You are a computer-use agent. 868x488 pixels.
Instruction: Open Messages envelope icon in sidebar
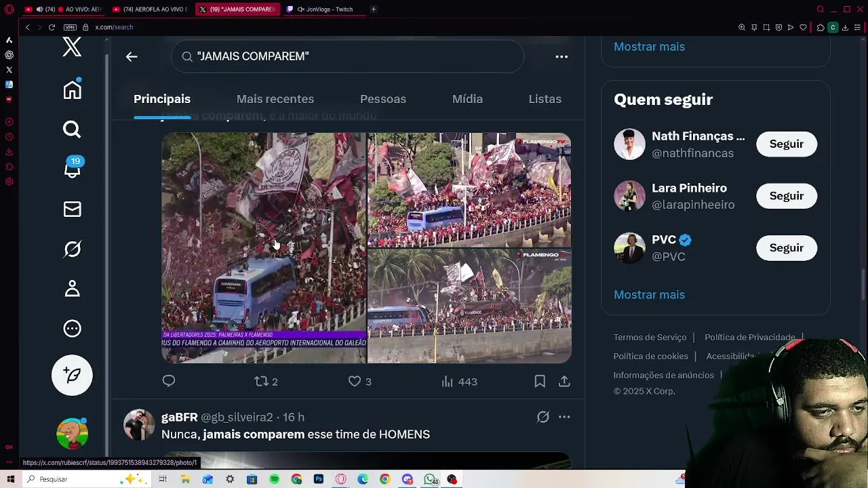(x=72, y=209)
